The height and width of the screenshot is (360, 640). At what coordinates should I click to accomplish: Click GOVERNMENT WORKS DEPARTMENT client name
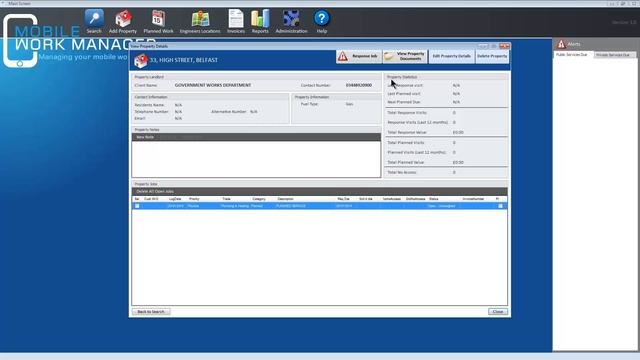pos(213,85)
